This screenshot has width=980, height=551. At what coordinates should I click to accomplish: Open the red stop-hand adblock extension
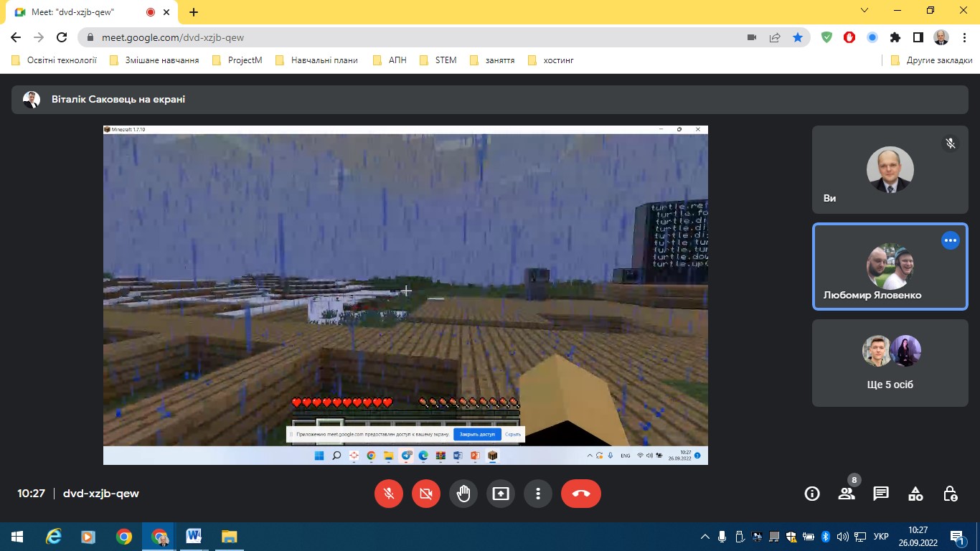point(849,37)
